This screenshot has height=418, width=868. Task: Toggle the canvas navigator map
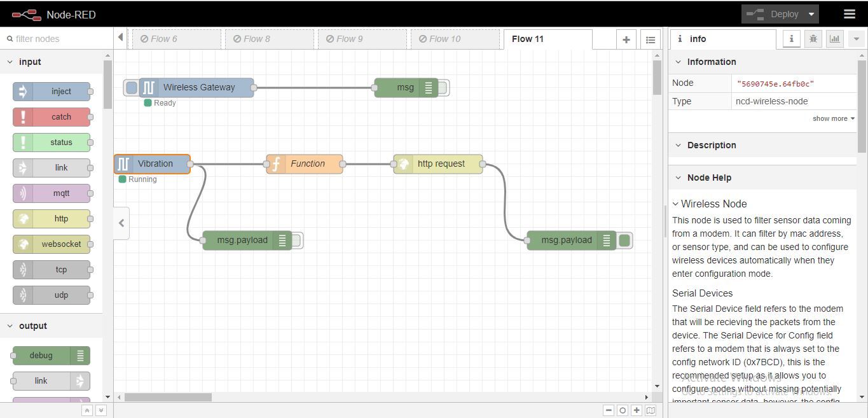tap(651, 410)
